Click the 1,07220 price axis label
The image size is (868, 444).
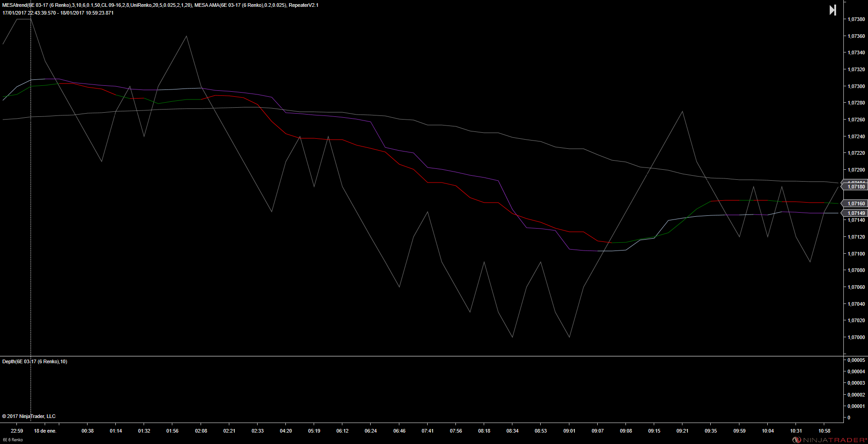856,153
